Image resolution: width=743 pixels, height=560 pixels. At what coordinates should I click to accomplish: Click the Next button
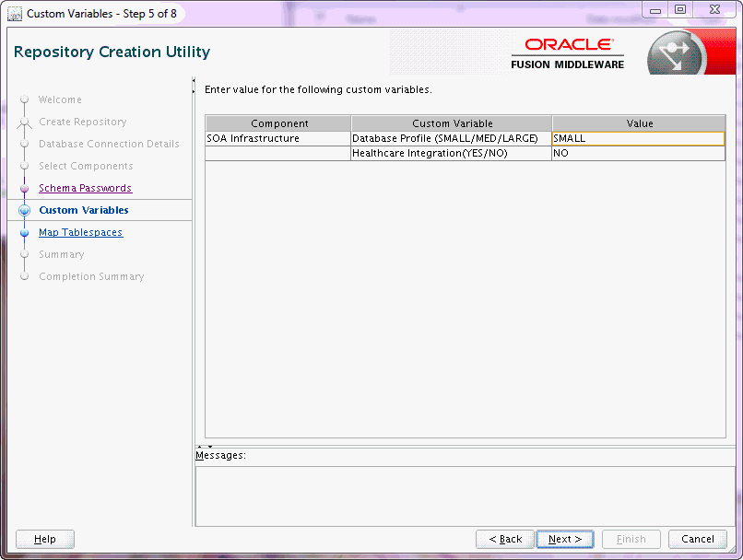[x=564, y=539]
